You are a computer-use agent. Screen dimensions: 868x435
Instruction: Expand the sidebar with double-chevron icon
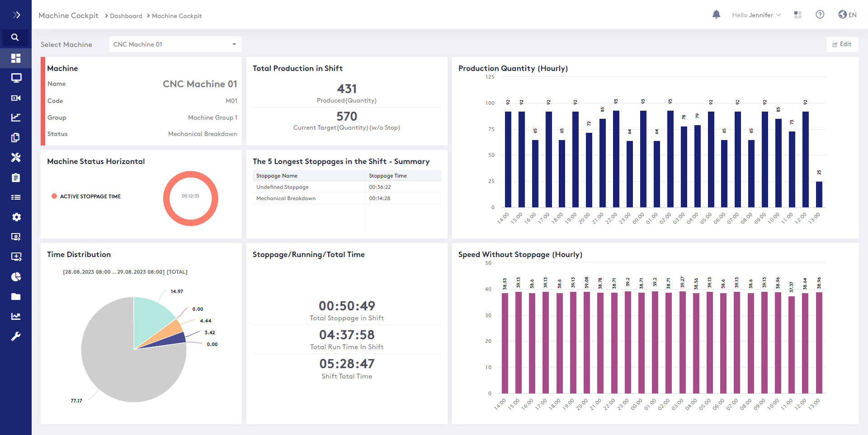pos(16,15)
